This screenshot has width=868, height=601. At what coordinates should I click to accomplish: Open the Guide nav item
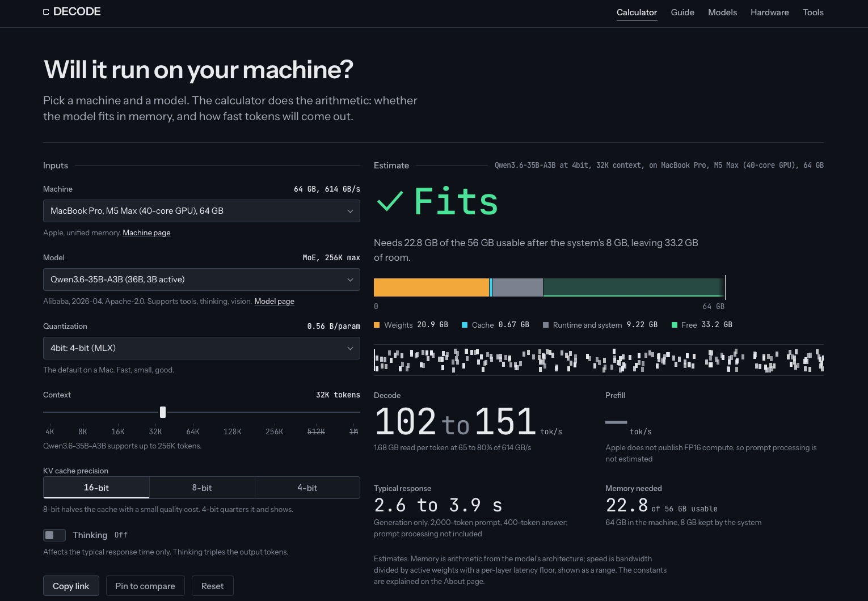coord(682,12)
